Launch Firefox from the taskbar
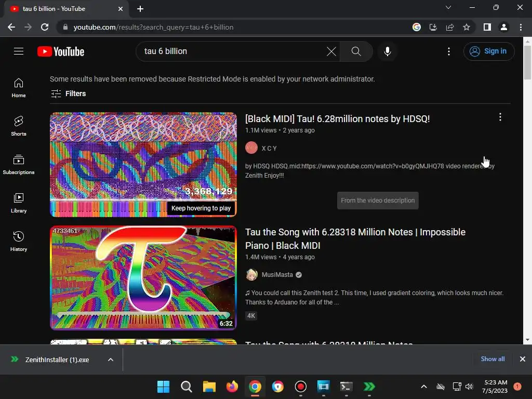 coord(232,387)
